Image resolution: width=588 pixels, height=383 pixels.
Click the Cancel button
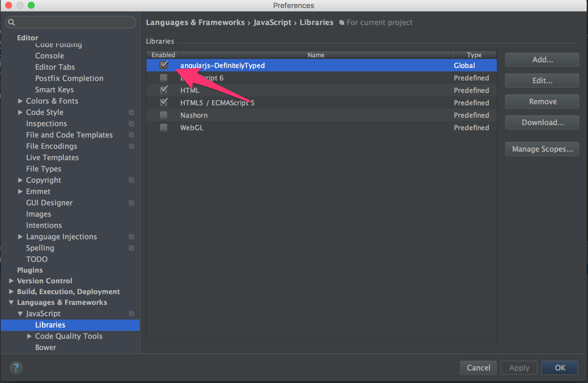(x=478, y=368)
